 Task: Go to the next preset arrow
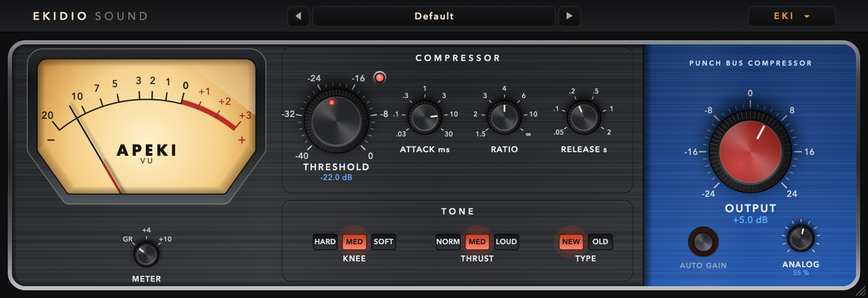[x=570, y=16]
